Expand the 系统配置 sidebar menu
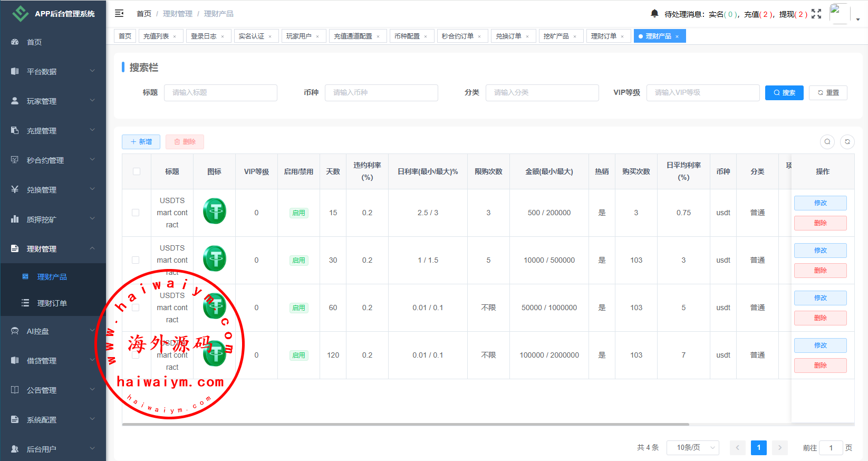 click(53, 420)
